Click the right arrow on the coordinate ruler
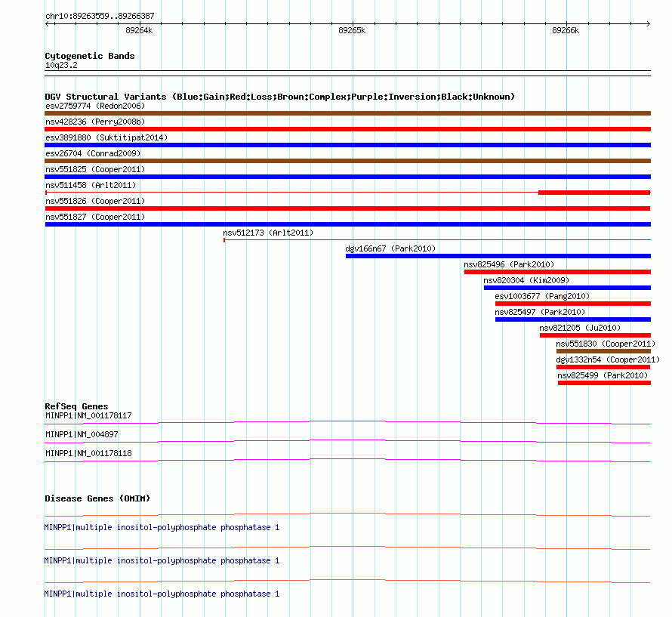The width and height of the screenshot is (672, 617). click(x=648, y=24)
